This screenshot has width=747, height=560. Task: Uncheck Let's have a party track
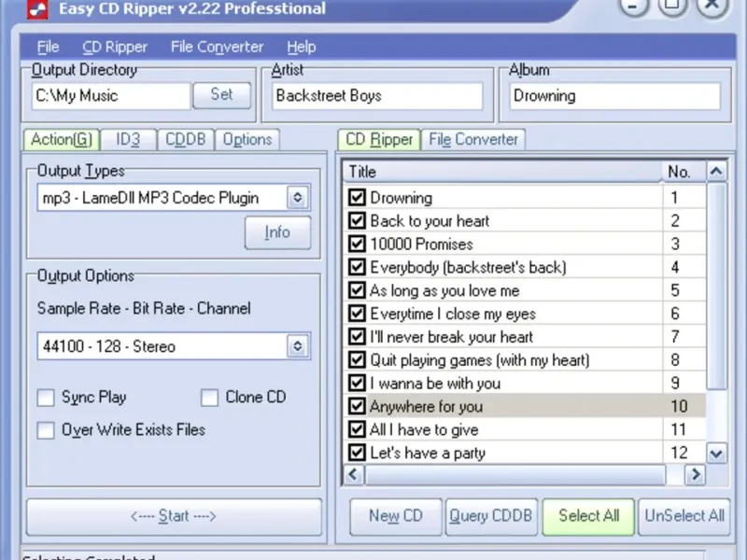click(357, 453)
